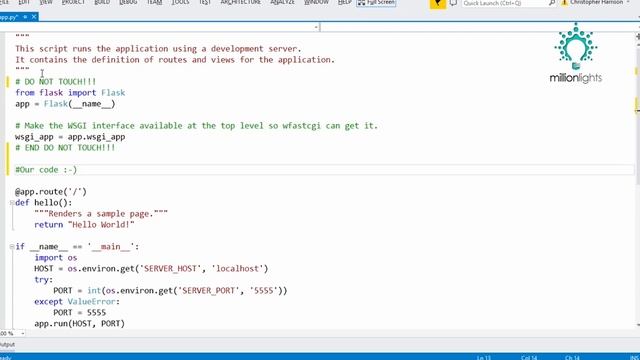Open the left navigation bar dropdown arrow
640x360 pixels.
(316, 27)
